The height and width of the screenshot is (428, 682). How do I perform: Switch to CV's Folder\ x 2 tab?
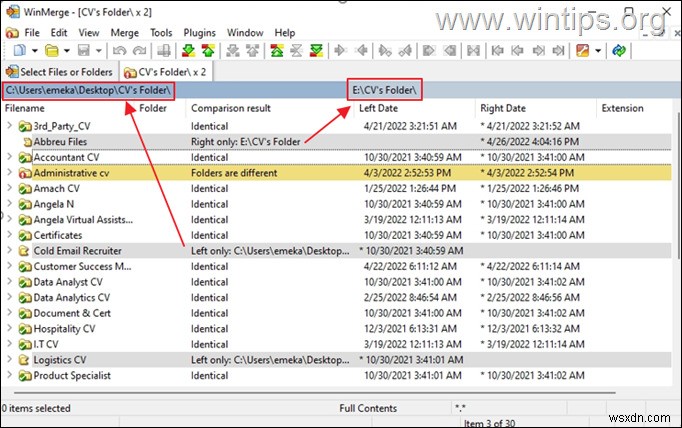click(165, 72)
